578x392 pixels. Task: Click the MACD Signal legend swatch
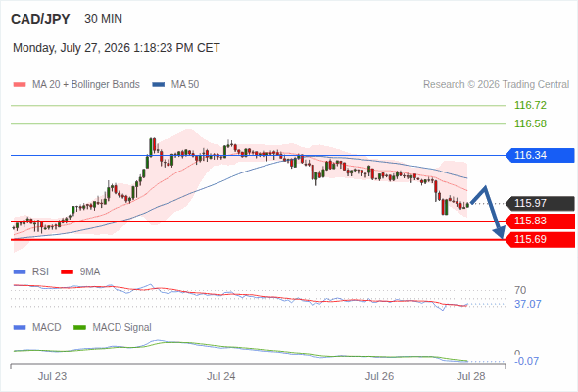[79, 328]
